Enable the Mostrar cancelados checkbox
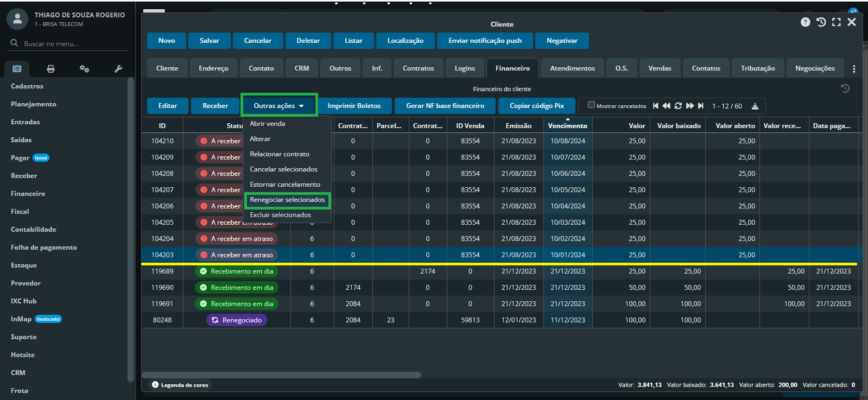Screen dimensions: 868x400 (591, 105)
